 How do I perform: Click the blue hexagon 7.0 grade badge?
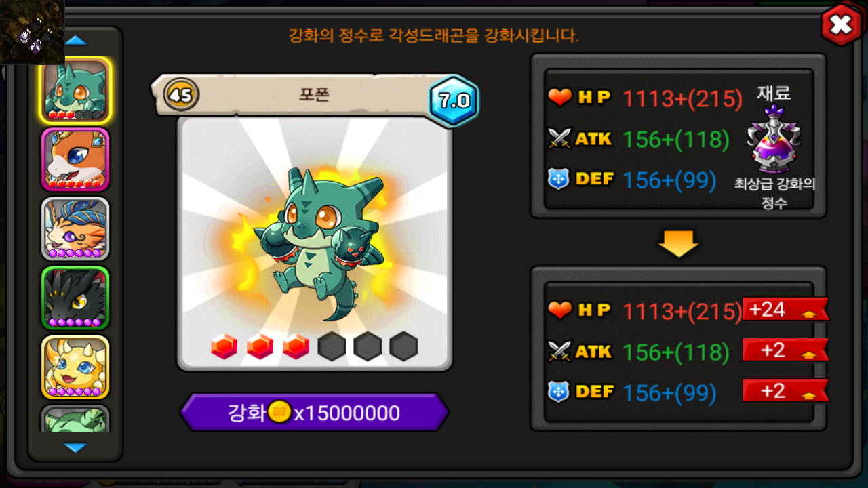(454, 101)
